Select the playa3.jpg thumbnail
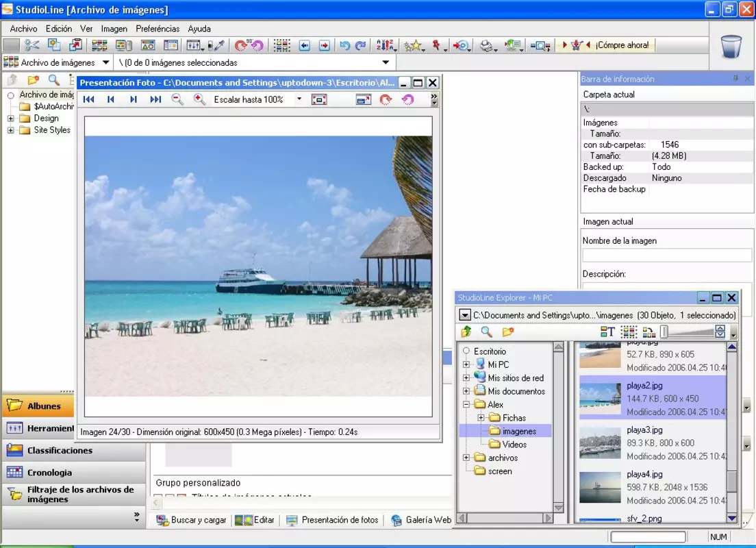The image size is (756, 548). tap(600, 443)
